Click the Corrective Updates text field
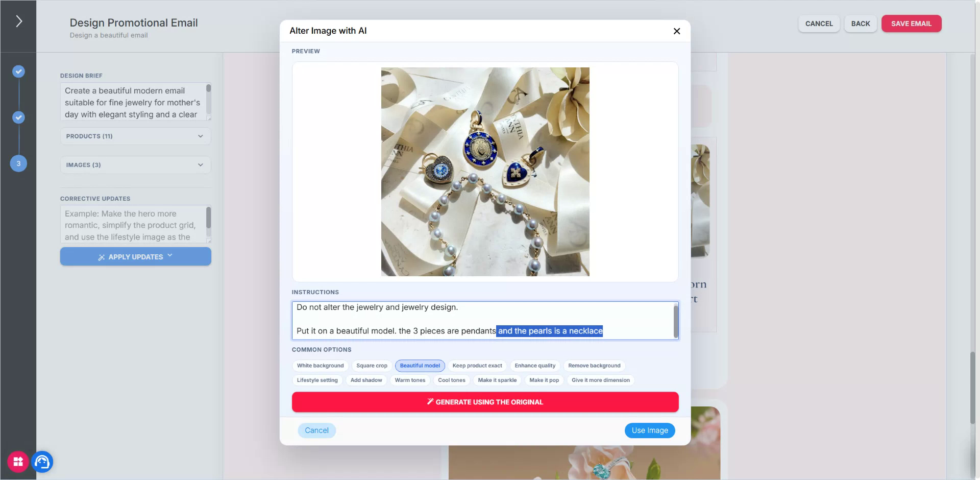Viewport: 980px width, 480px height. 133,225
